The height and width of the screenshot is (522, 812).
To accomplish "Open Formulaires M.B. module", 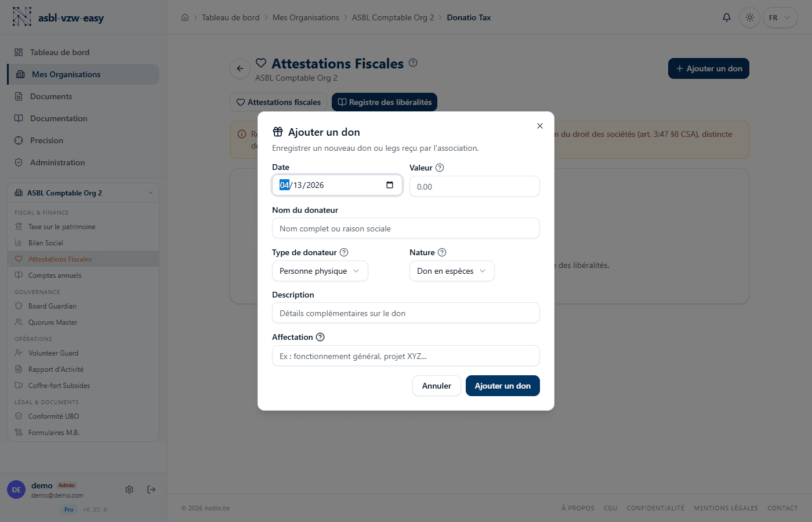I will pos(83,433).
